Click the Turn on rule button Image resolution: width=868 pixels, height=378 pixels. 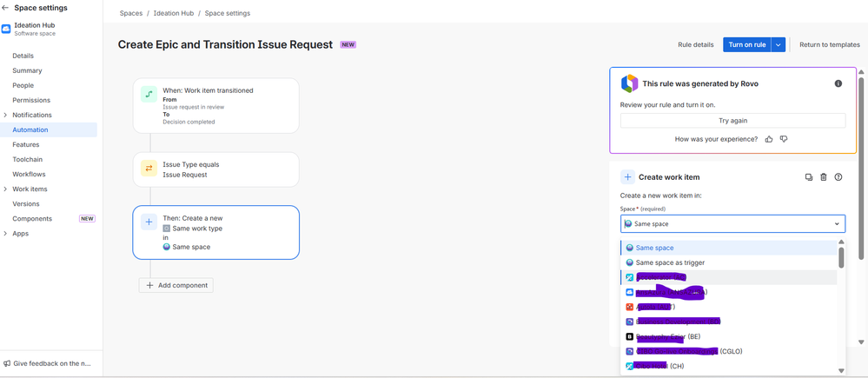(747, 45)
